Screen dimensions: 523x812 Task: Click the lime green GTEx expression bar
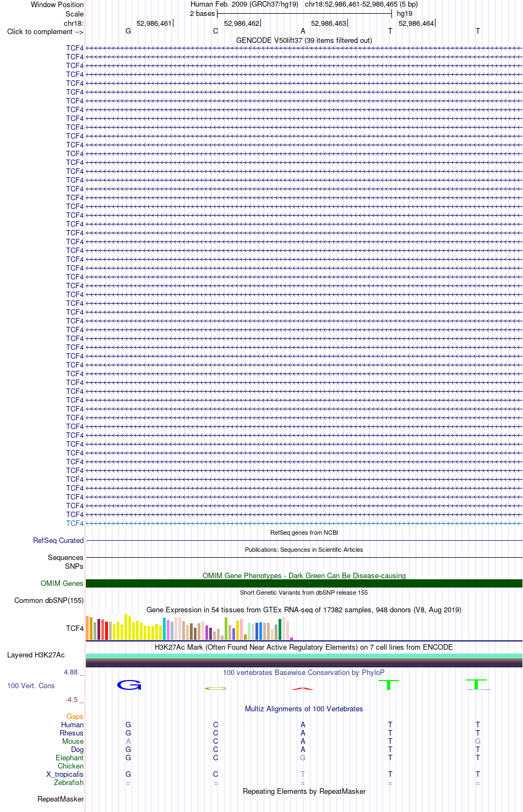coord(226,628)
